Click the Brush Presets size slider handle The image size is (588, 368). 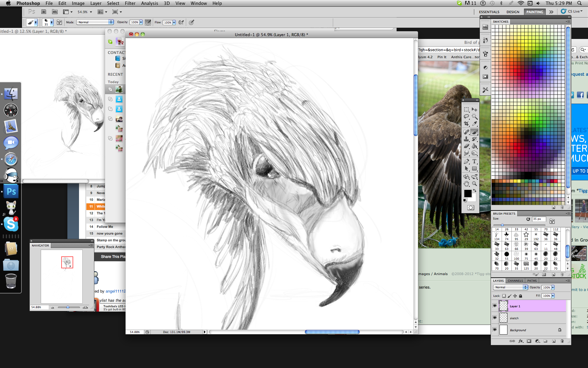click(502, 225)
